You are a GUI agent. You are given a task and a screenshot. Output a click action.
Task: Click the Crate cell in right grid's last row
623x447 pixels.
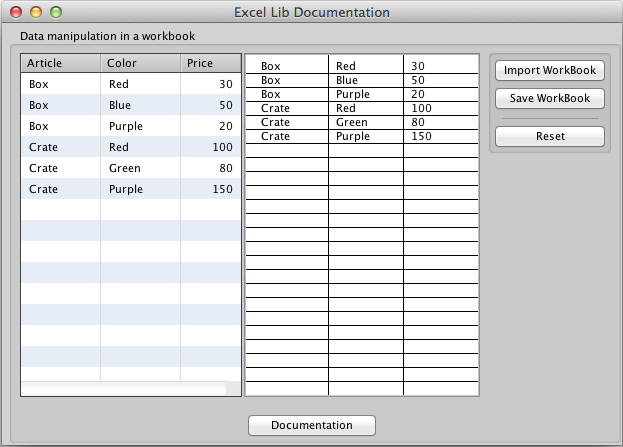[x=286, y=136]
